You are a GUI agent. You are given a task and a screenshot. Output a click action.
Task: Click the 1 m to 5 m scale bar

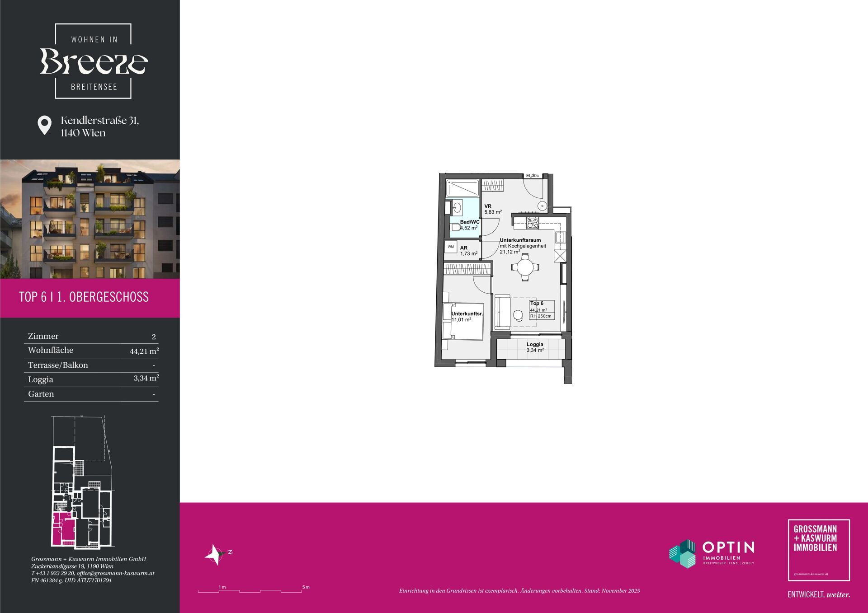(x=250, y=590)
